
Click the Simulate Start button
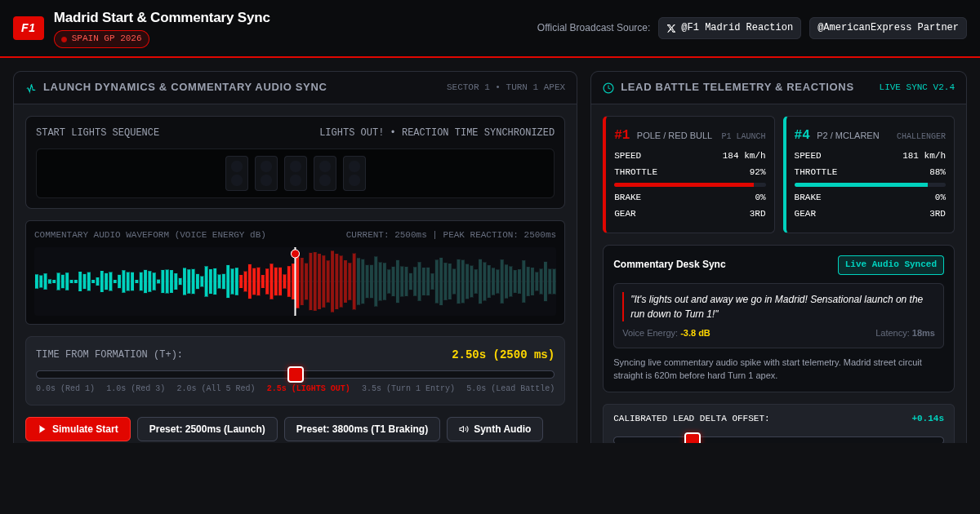coord(78,429)
